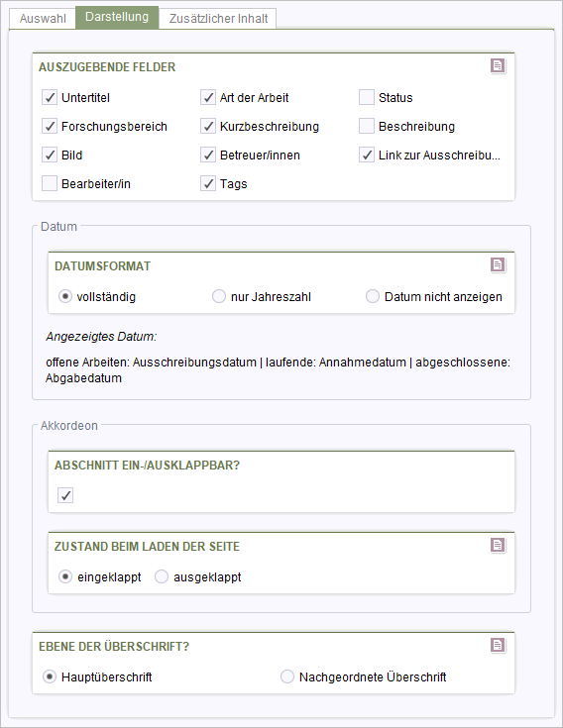Uncheck the Untertitel checkbox
Image resolution: width=563 pixels, height=728 pixels.
(x=50, y=97)
